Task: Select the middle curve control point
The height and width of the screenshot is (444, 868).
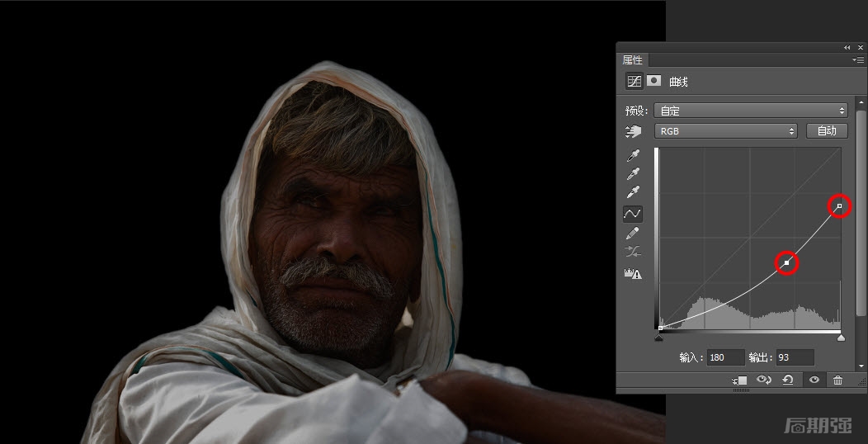Action: coord(787,263)
